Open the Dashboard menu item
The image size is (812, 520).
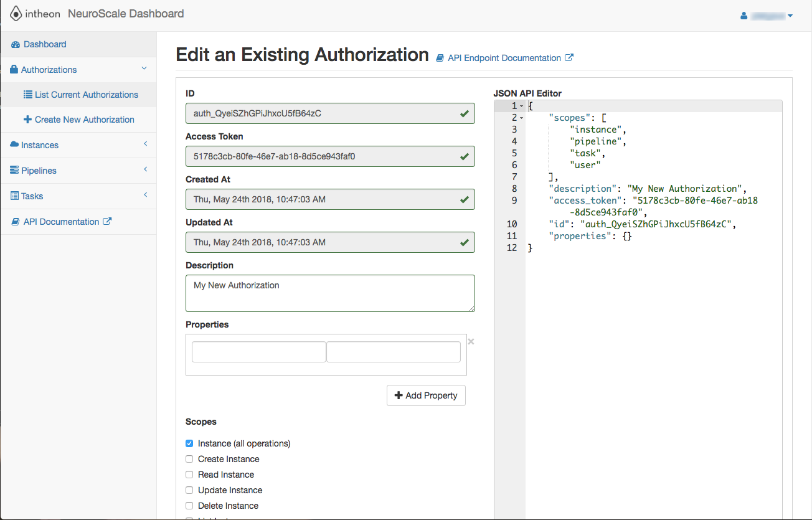78,44
